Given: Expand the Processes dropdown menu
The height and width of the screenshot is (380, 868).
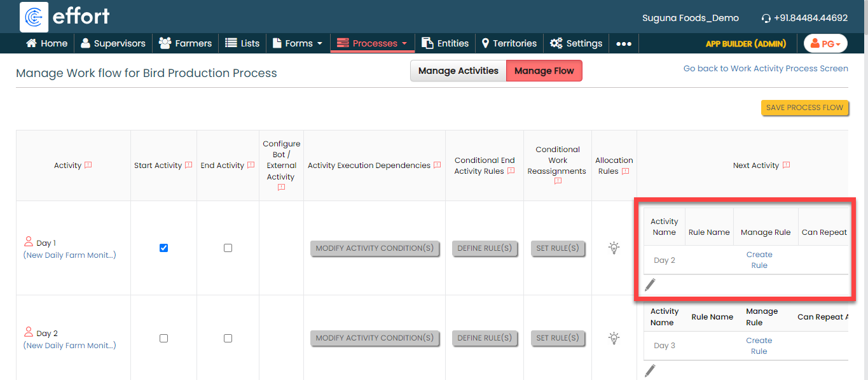Looking at the screenshot, I should coord(372,43).
